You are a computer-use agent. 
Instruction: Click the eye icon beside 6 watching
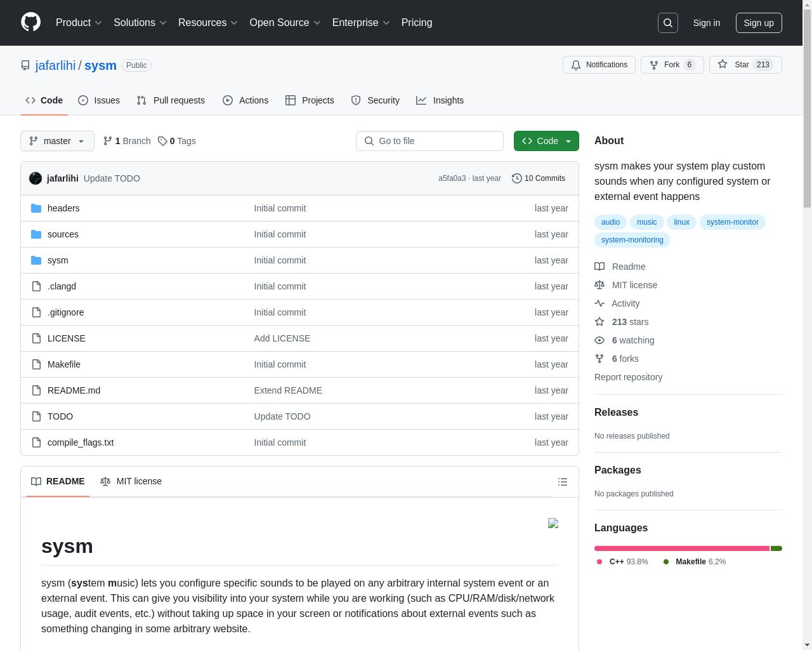[x=599, y=340]
